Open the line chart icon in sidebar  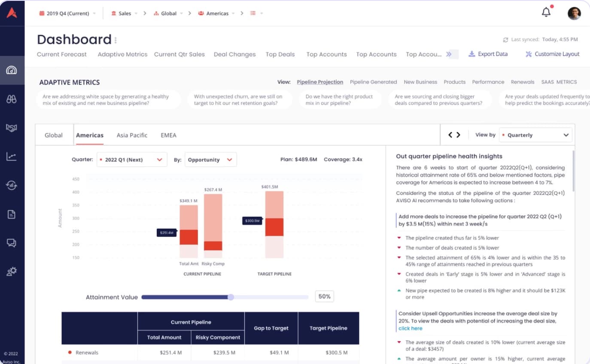(x=12, y=156)
